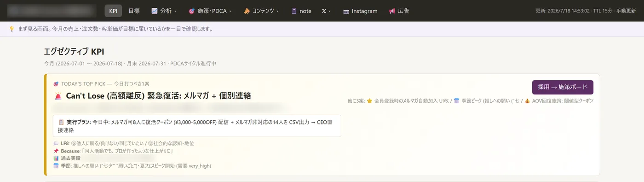This screenshot has height=182, width=644.
Task: Click the calendar icon beside the 季節: row
Action: point(56,165)
